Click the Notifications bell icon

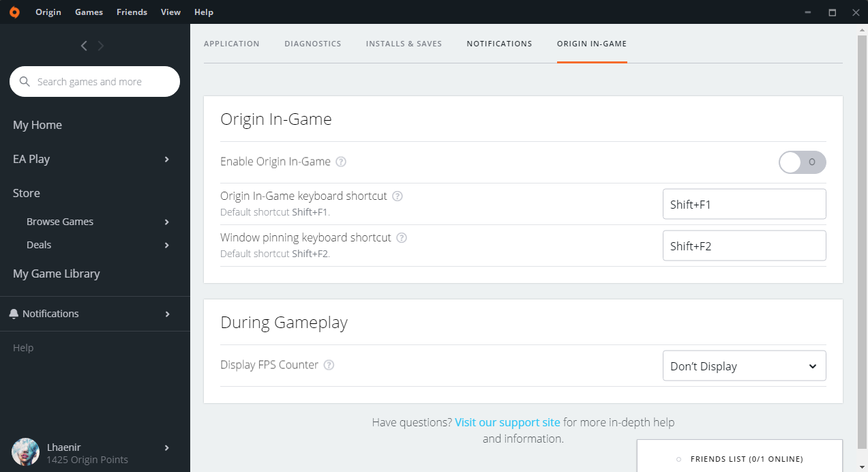[14, 314]
